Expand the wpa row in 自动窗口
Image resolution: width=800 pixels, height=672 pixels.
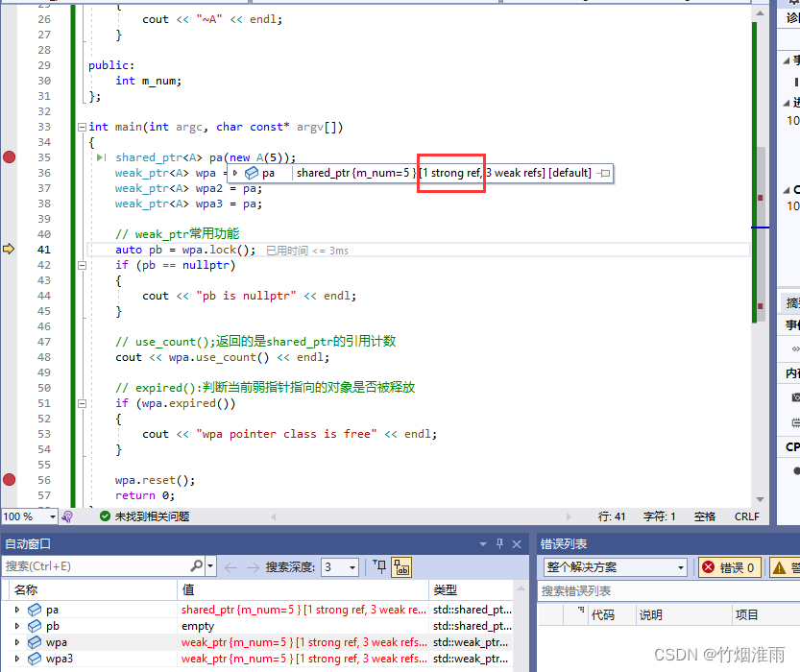coord(17,642)
